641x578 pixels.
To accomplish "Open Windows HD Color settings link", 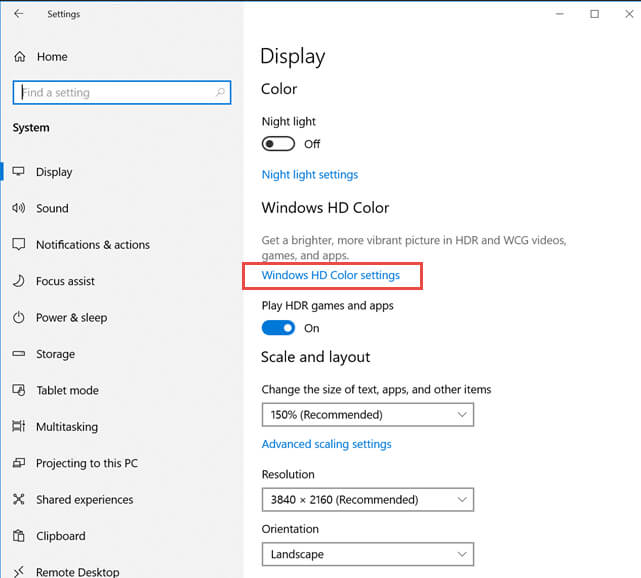I will pyautogui.click(x=331, y=275).
